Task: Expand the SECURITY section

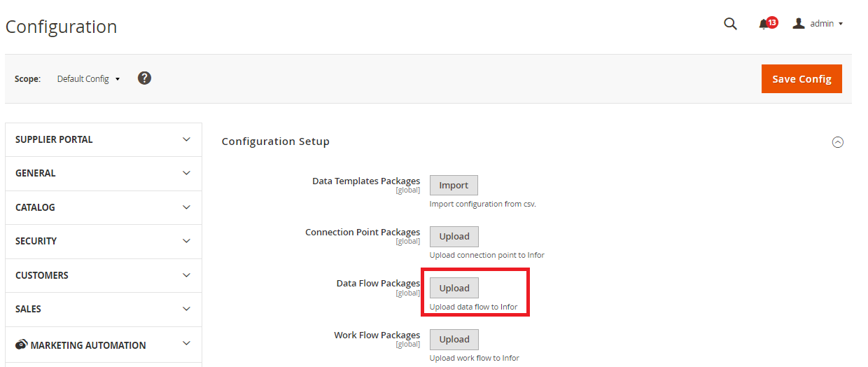Action: tap(104, 241)
